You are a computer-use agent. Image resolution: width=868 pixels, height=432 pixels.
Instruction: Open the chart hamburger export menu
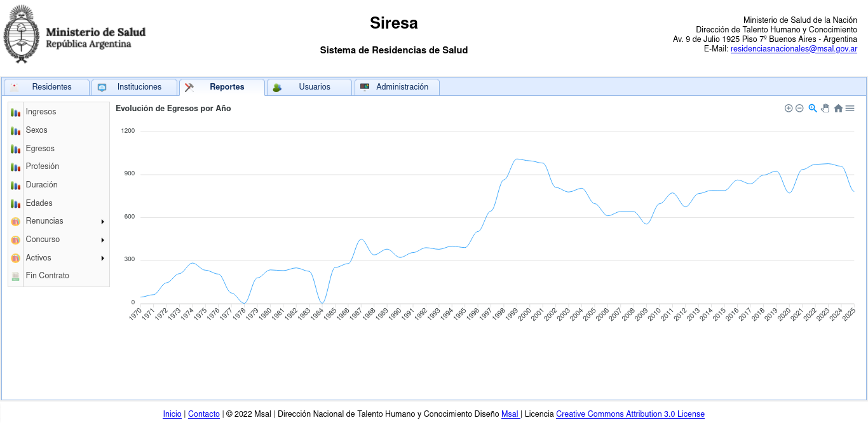tap(850, 109)
